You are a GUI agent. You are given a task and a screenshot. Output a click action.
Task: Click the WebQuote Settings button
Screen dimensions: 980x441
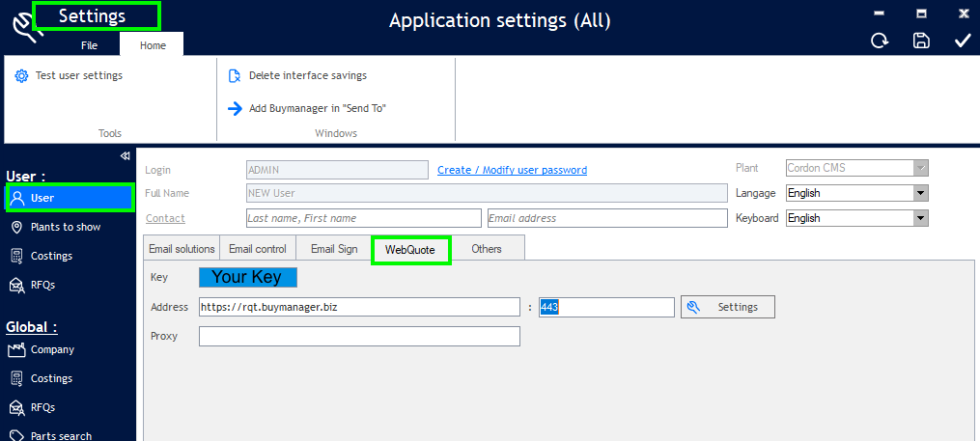pyautogui.click(x=728, y=307)
